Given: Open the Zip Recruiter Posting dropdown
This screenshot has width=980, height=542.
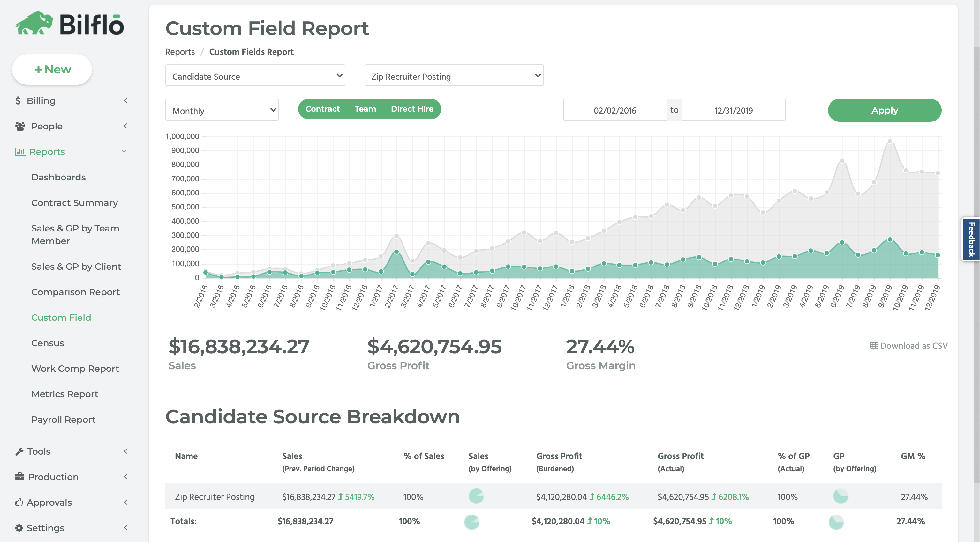Looking at the screenshot, I should (454, 76).
